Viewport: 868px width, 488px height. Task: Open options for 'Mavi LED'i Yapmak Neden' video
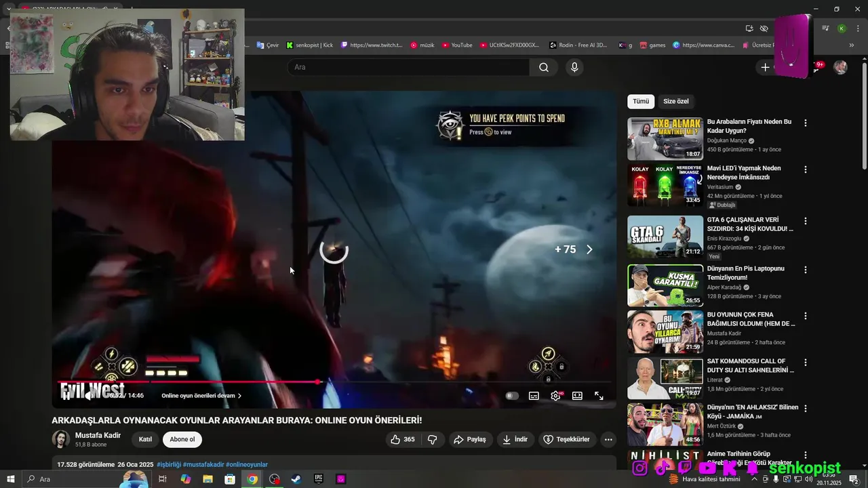[806, 169]
